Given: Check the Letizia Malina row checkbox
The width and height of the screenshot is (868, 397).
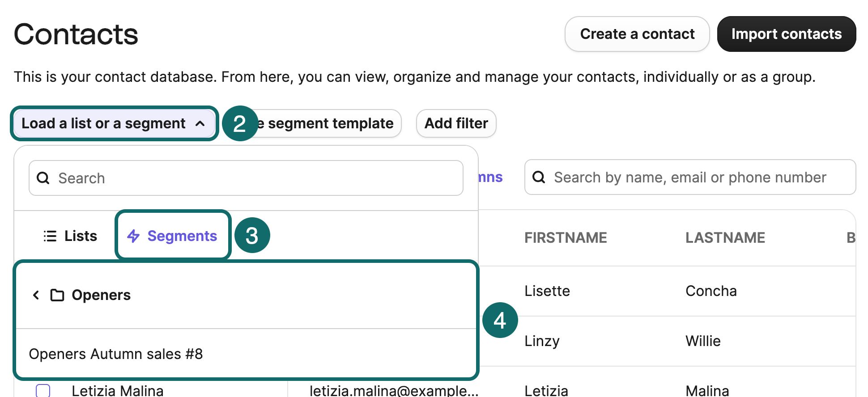Looking at the screenshot, I should 43,390.
